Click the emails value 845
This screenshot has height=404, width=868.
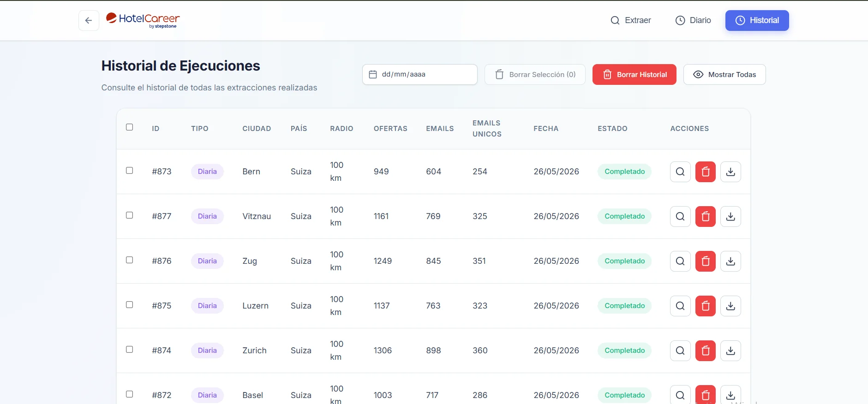pos(433,261)
